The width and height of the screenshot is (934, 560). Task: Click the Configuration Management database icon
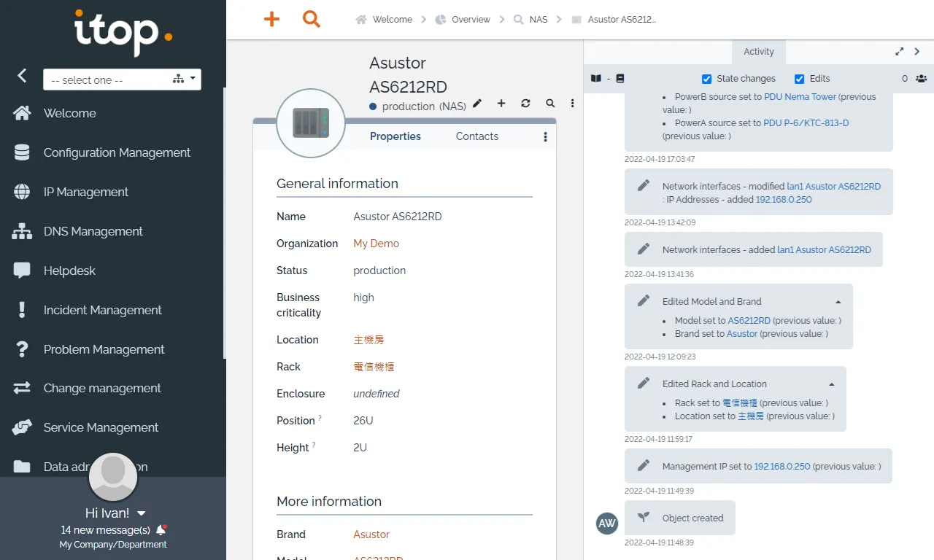22,152
